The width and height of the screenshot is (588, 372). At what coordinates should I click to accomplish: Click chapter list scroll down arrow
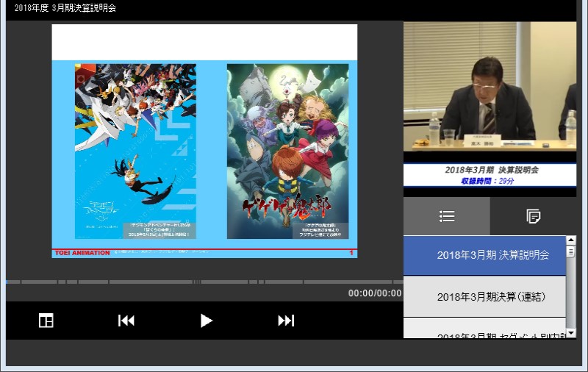571,333
